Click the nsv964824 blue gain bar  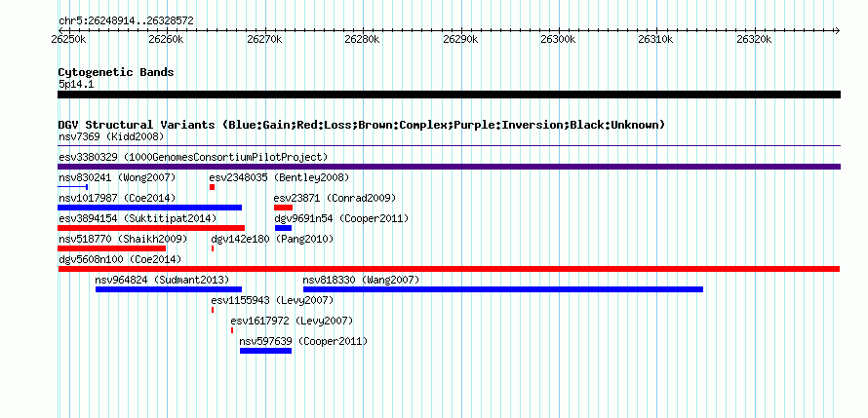pyautogui.click(x=169, y=289)
